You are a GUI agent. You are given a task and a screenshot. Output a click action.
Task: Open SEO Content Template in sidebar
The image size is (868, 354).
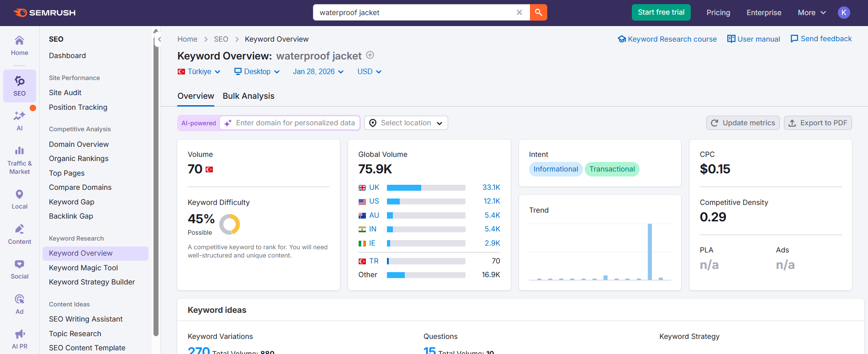click(87, 348)
